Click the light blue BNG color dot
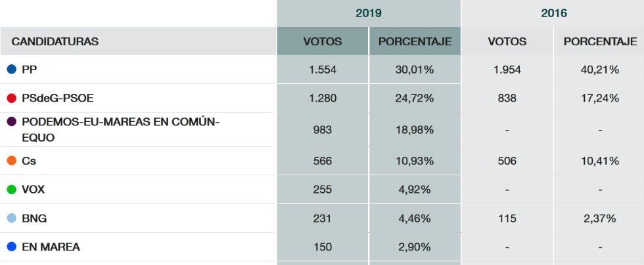Viewport: 644px width, 265px height. pos(11,218)
